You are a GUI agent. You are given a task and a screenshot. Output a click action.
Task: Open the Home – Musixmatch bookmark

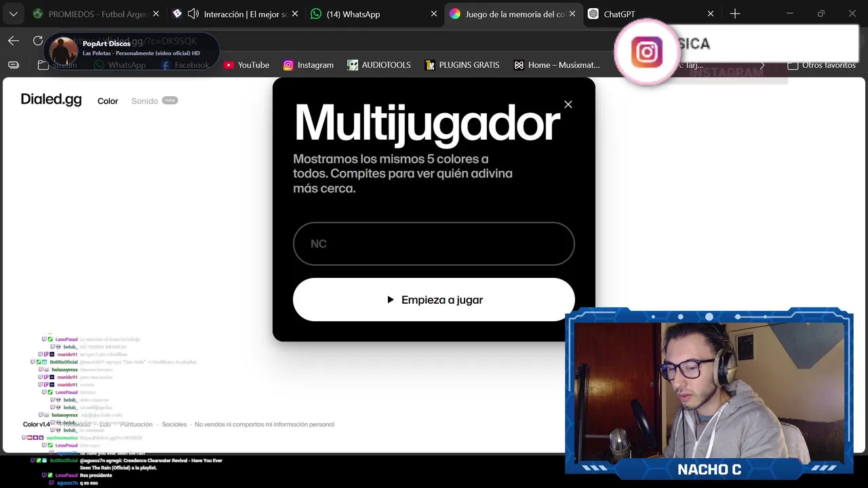tap(557, 65)
